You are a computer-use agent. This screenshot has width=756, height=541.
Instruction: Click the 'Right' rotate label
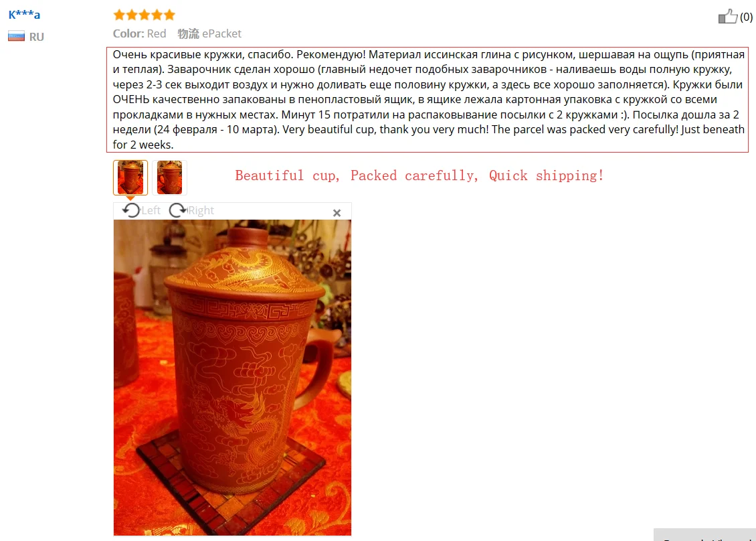[201, 210]
